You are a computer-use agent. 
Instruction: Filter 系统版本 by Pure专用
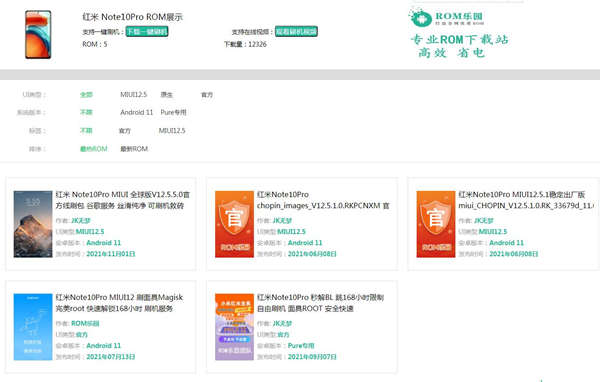(x=173, y=112)
